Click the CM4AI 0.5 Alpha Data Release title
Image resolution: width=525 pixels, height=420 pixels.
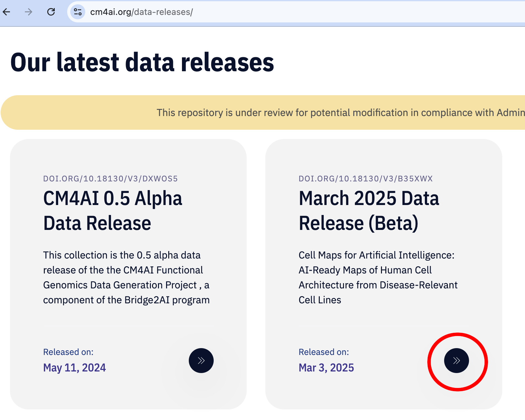click(113, 211)
